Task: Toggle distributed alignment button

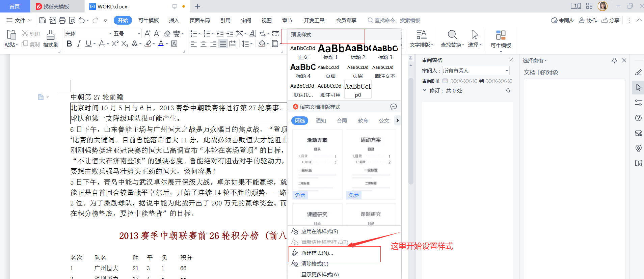Action: tap(233, 44)
